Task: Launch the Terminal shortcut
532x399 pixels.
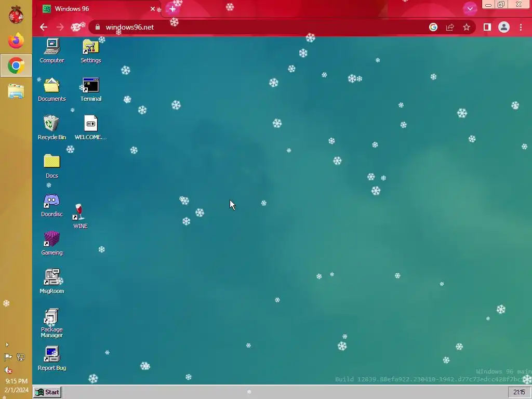Action: 90,89
